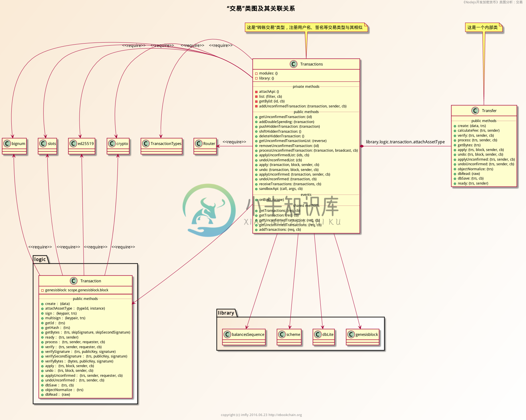The height and width of the screenshot is (420, 526).
Task: Click the page header text at top right
Action: [493, 2]
